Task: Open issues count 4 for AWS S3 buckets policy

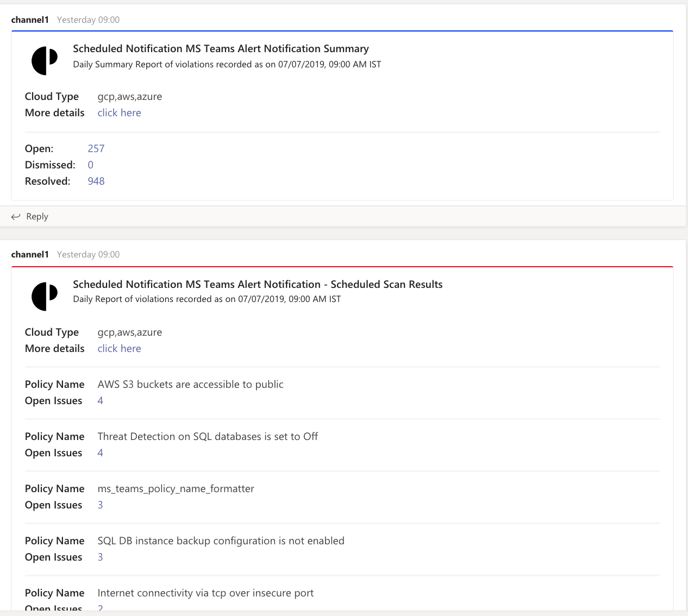Action: [100, 400]
